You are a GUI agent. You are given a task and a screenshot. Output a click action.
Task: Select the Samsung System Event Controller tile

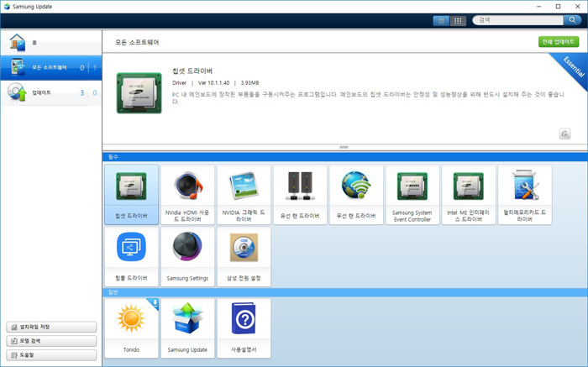click(x=412, y=195)
